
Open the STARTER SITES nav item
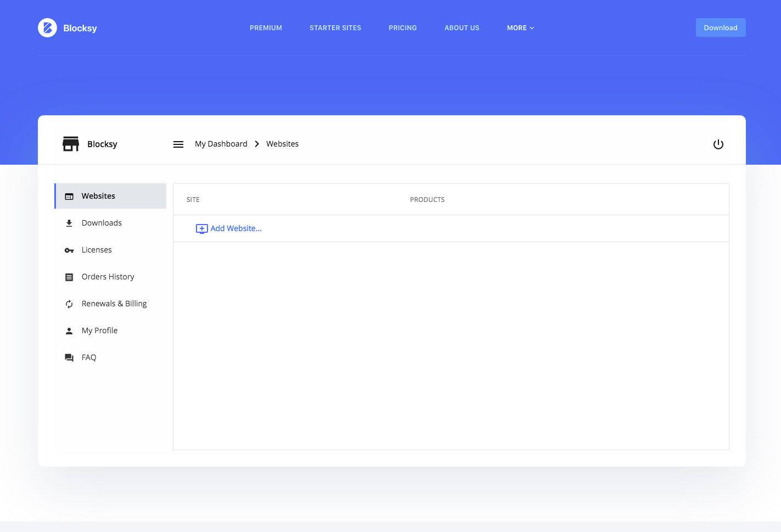pos(335,28)
